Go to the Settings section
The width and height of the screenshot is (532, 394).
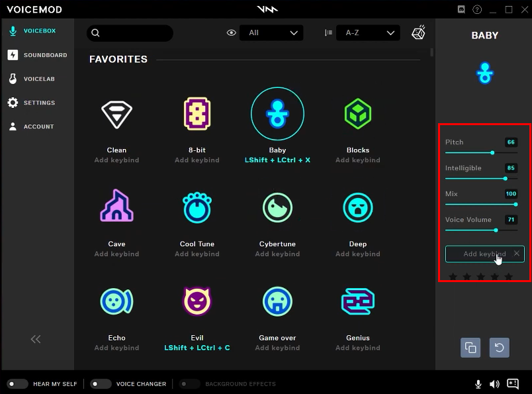click(38, 103)
